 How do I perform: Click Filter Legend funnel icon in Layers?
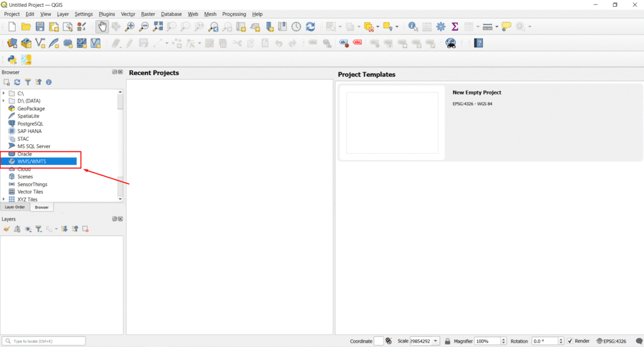click(x=38, y=229)
